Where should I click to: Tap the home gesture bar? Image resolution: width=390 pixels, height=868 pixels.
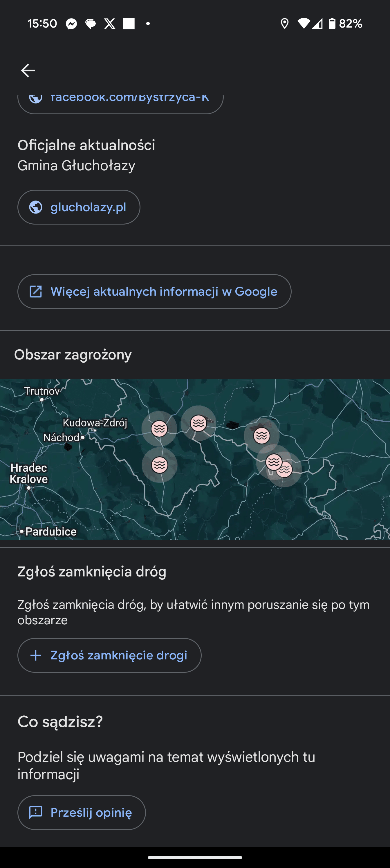(195, 858)
